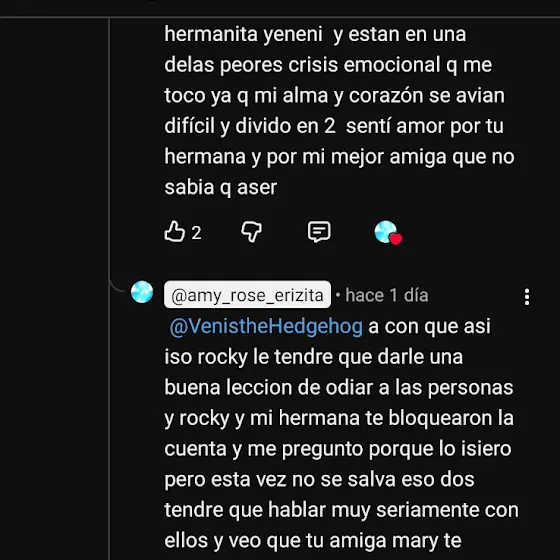Viewport: 560px width, 560px height.
Task: Click the line 'ellos y veo que tu amiga mary te'
Action: (313, 540)
